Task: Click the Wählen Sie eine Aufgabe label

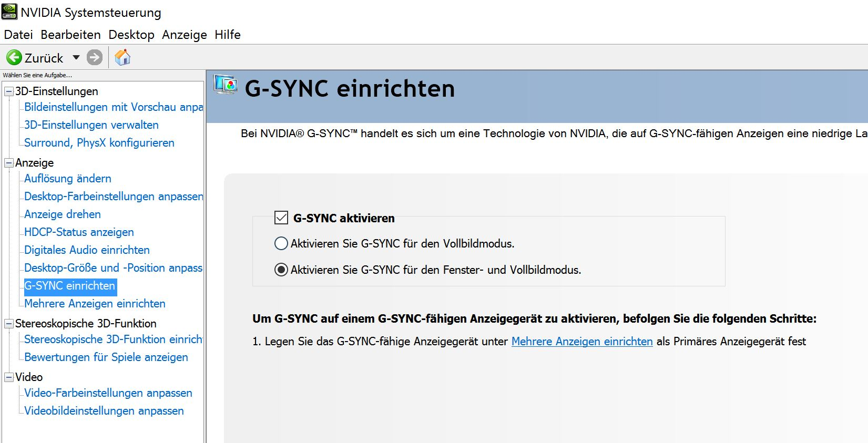Action: [x=37, y=75]
